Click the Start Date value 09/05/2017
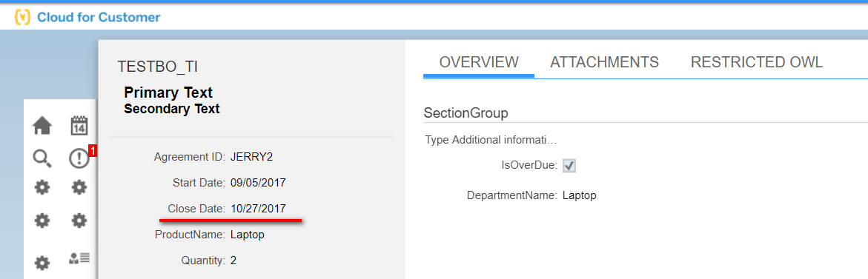Screen dimensions: 868x279 tap(258, 183)
